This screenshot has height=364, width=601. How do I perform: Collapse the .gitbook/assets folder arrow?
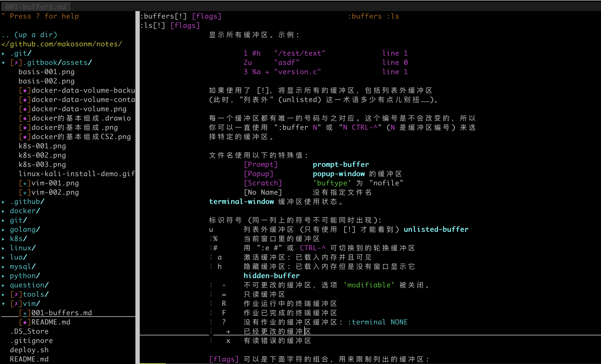click(x=3, y=63)
